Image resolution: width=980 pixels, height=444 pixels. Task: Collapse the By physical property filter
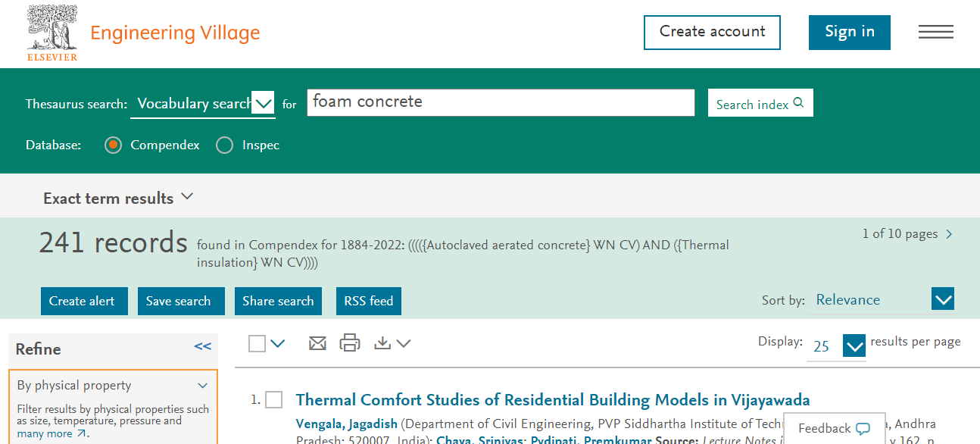tap(202, 386)
